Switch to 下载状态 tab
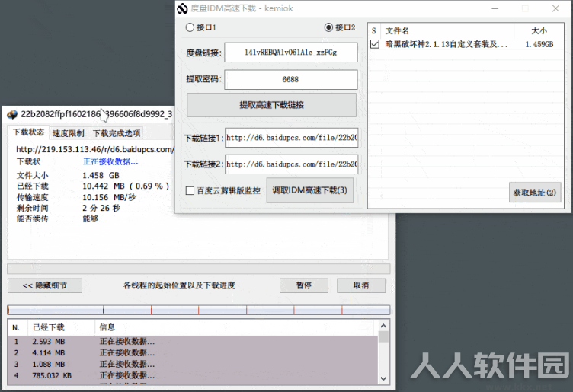This screenshot has height=392, width=573. [x=29, y=132]
